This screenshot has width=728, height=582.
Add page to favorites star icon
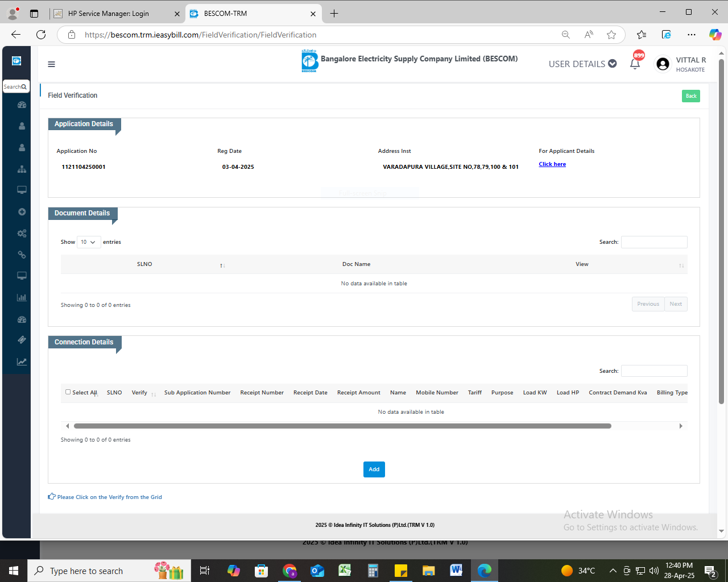pos(611,35)
